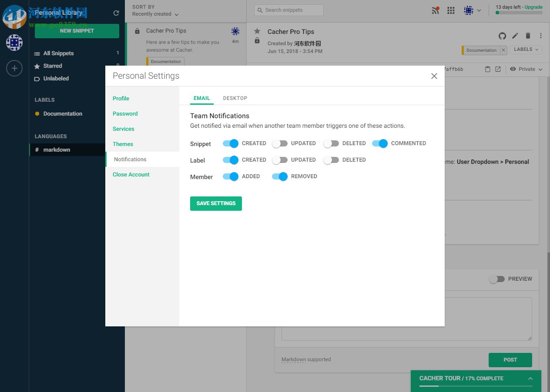This screenshot has width=550, height=392.
Task: Click the Markdown supported link
Action: 306,359
